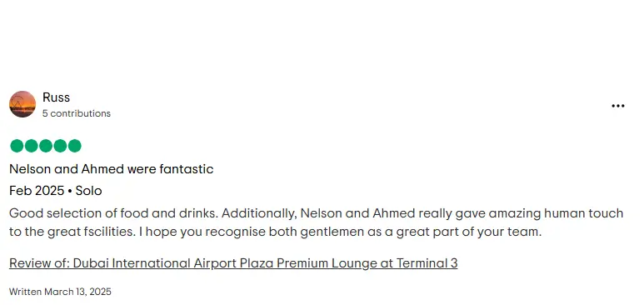Select the fifth green rating bubble
The width and height of the screenshot is (644, 305).
tap(74, 146)
